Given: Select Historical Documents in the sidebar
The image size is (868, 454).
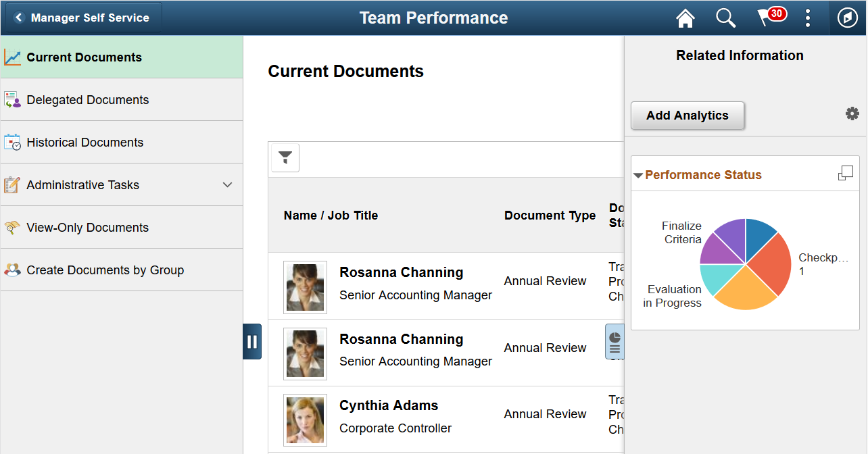Looking at the screenshot, I should 122,143.
